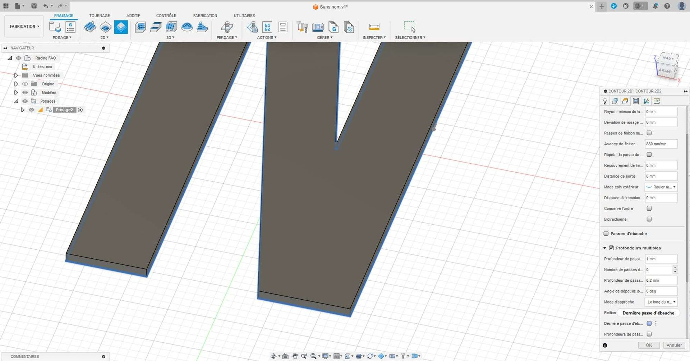The image size is (690, 361).
Task: Click the Save icon in the title bar
Action: click(x=34, y=6)
